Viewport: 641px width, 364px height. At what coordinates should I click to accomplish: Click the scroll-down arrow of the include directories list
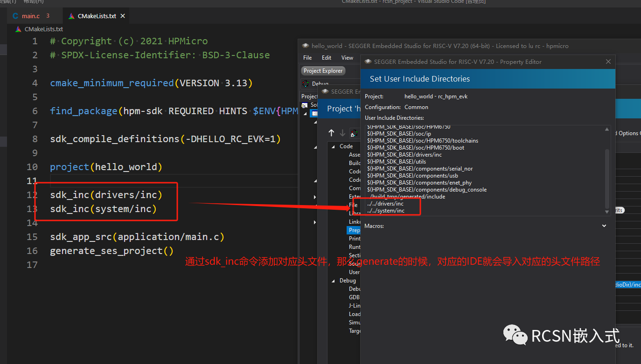607,212
